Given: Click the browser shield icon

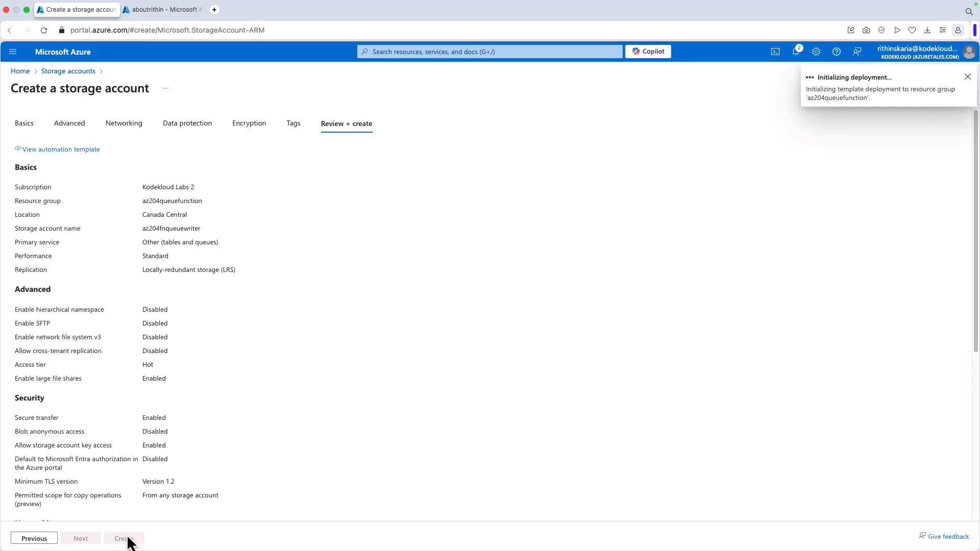Looking at the screenshot, I should click(881, 30).
